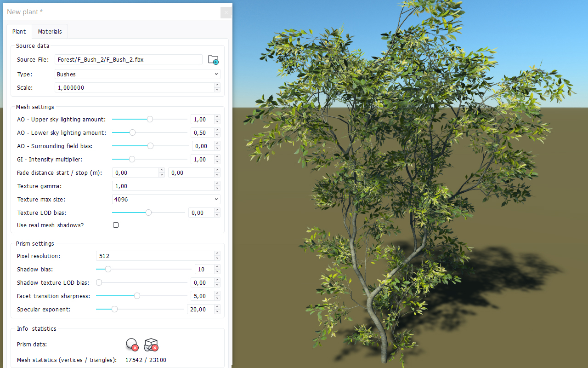Select the Plant tab

coord(19,32)
